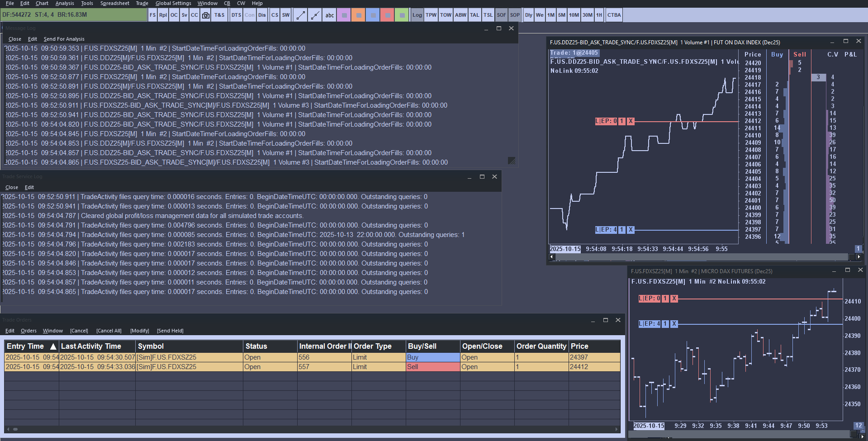Open the Spreadsheet menu
The image size is (868, 441).
pos(114,3)
